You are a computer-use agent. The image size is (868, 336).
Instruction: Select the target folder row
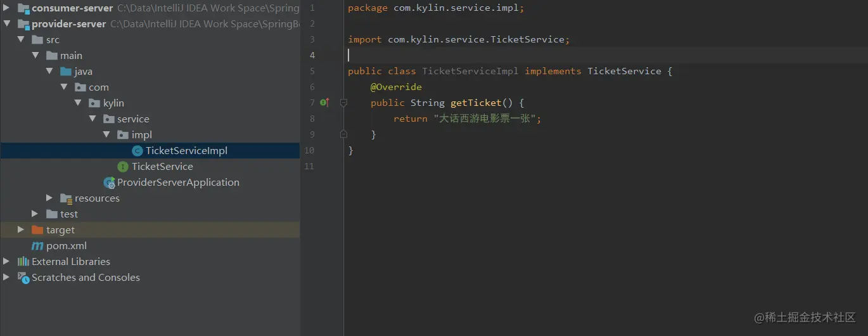coord(150,230)
